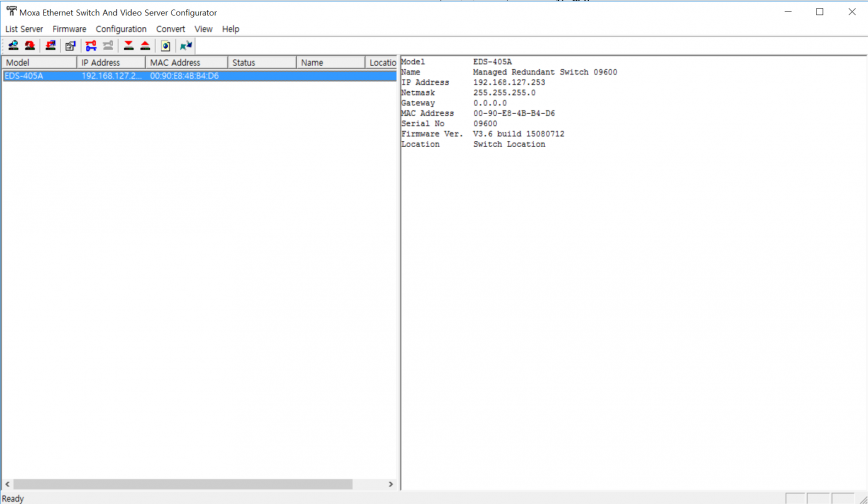This screenshot has height=504, width=868.
Task: Click the red Search by IP address icon
Action: (30, 45)
